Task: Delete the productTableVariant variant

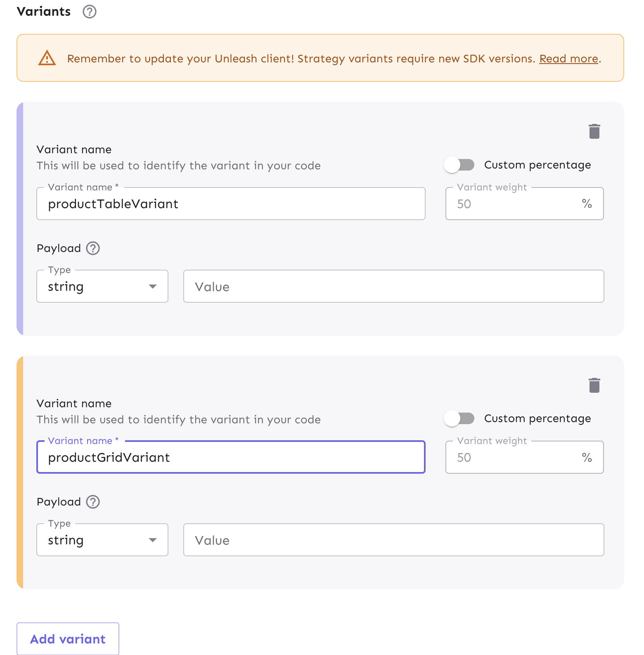Action: click(x=594, y=131)
